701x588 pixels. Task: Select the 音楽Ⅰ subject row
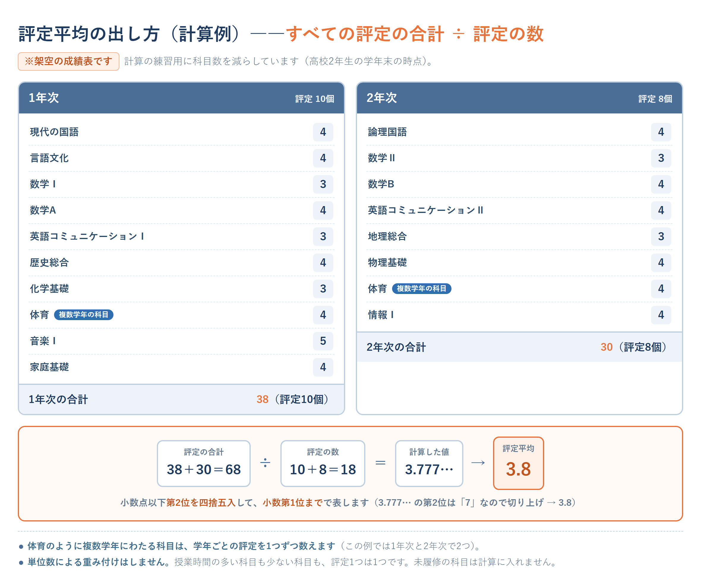pos(181,341)
